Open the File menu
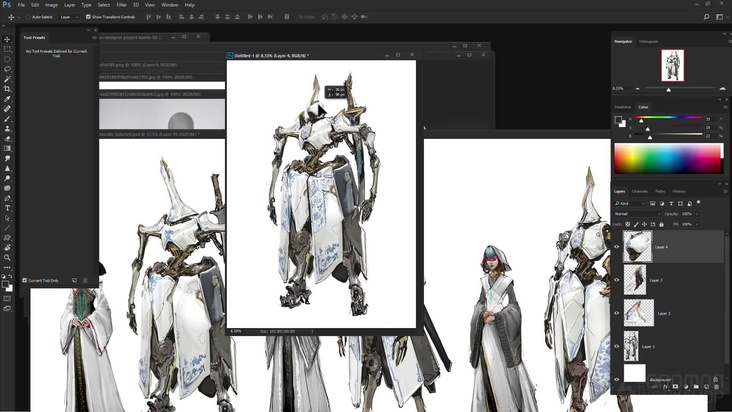The width and height of the screenshot is (732, 412). 21,5
